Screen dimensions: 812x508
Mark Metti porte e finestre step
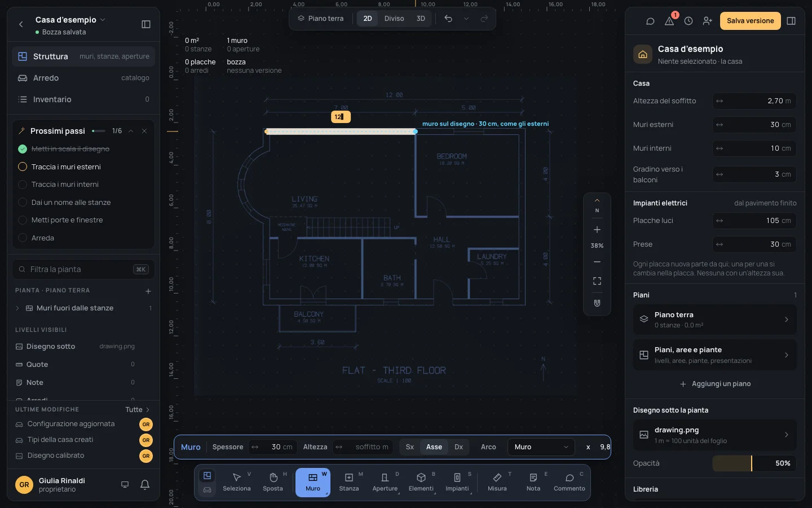(x=23, y=220)
